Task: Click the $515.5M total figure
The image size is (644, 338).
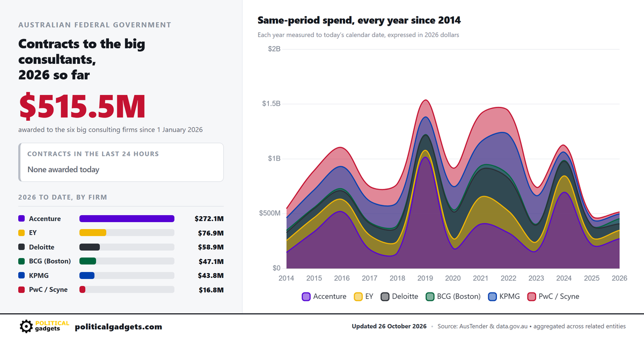Action: click(x=82, y=106)
